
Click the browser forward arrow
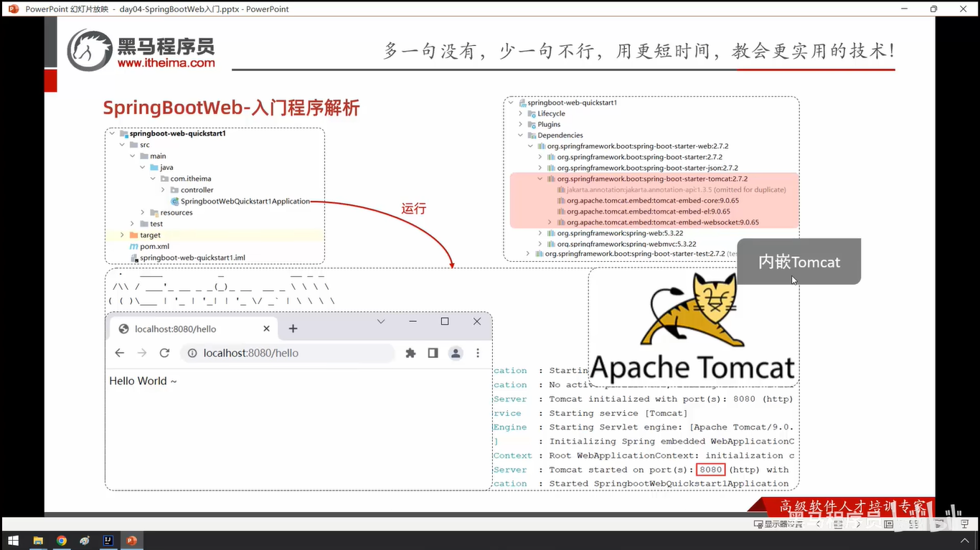coord(142,353)
